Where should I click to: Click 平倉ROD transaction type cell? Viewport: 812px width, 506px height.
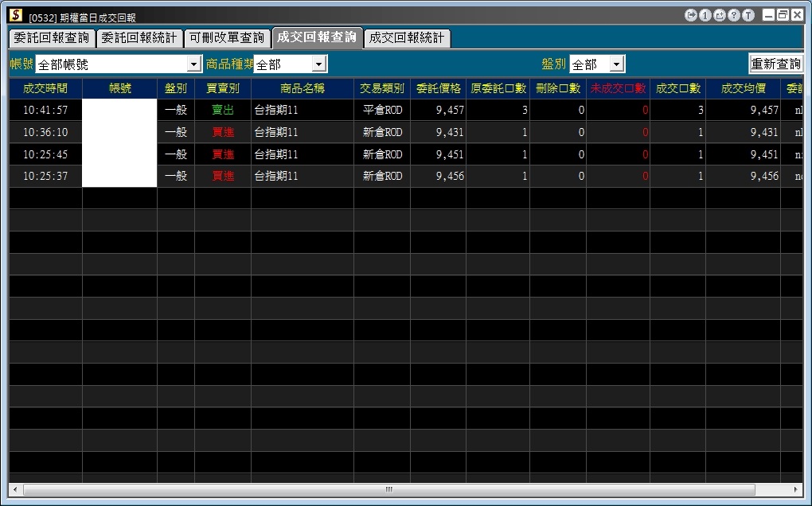382,110
